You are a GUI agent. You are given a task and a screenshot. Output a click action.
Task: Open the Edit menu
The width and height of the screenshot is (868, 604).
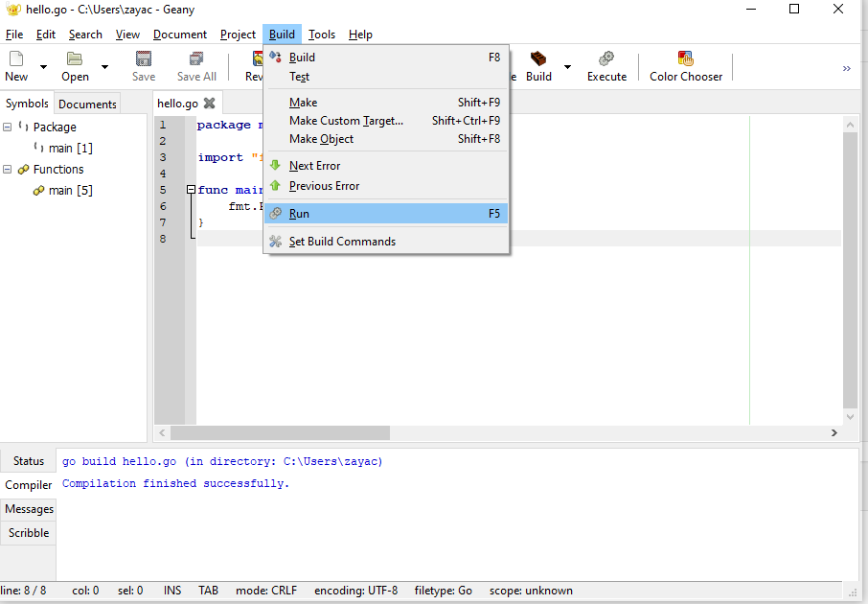tap(46, 35)
